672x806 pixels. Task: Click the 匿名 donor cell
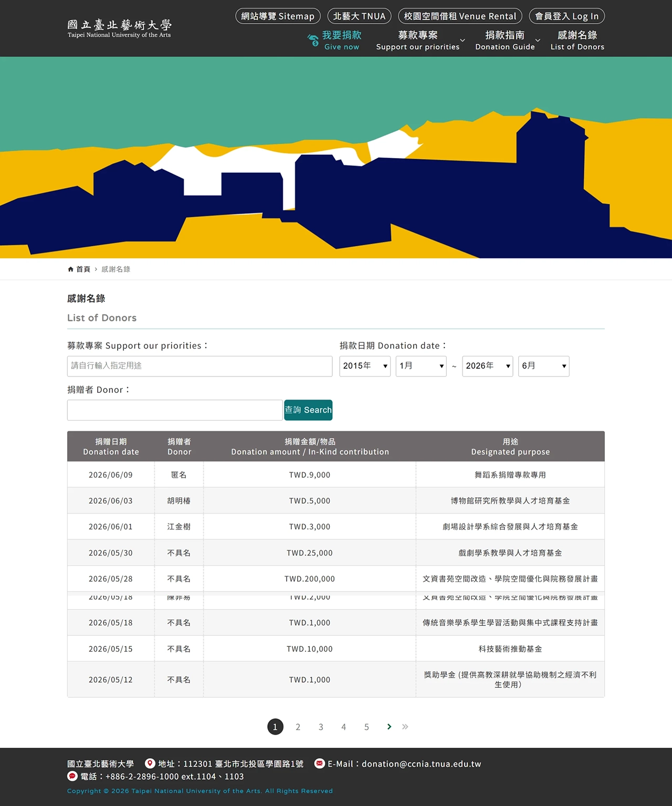[x=179, y=475]
